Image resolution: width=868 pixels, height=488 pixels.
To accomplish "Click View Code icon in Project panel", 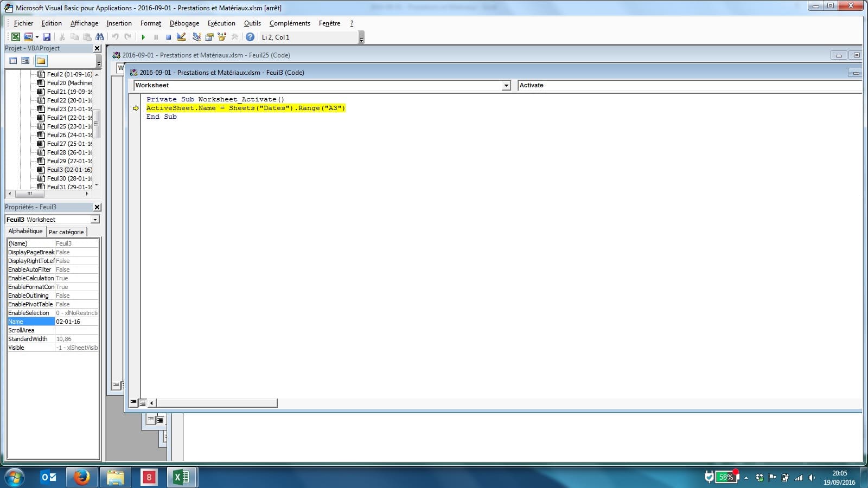I will point(13,61).
